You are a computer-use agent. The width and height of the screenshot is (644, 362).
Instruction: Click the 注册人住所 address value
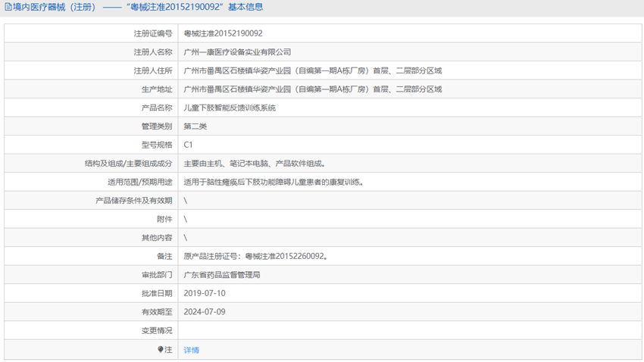pos(313,70)
